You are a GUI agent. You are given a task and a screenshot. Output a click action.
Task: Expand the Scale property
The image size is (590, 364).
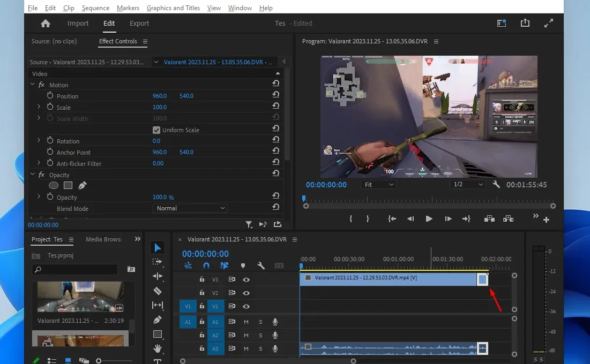(39, 107)
